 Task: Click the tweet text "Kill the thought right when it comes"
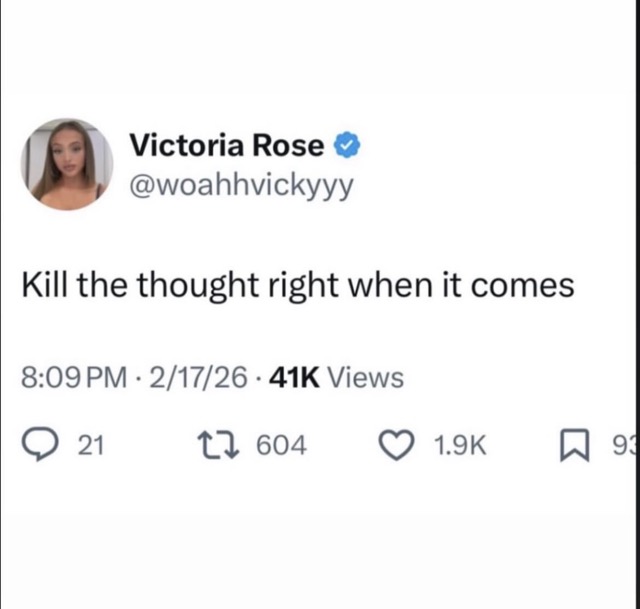(x=298, y=286)
